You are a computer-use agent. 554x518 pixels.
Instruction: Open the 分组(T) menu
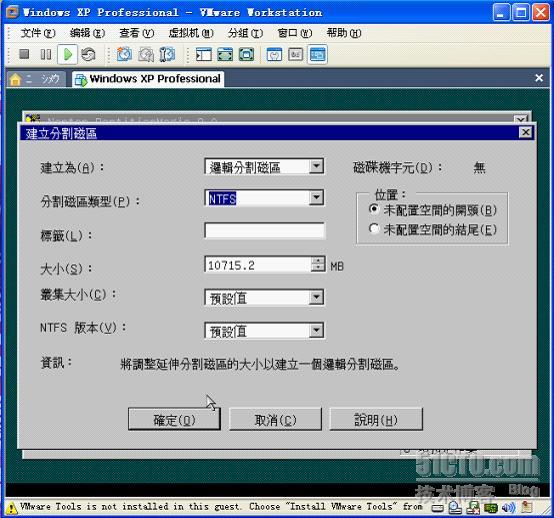245,33
